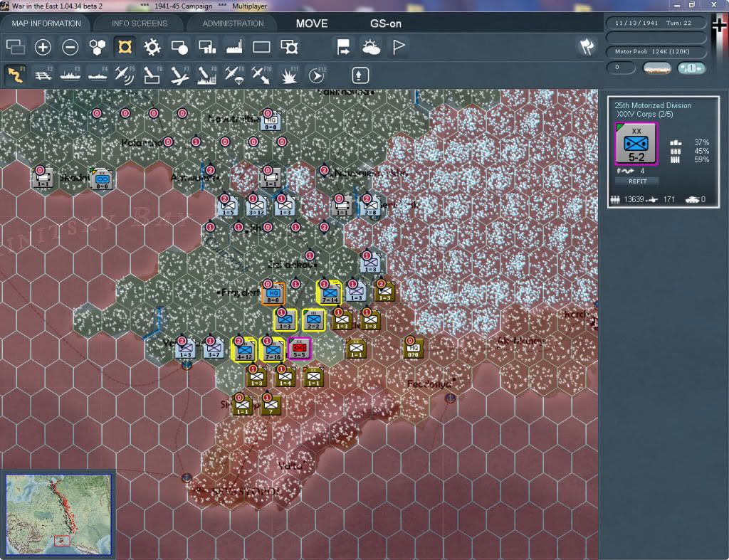Select the yellow-outlined 7=16 unit counter
The image size is (729, 560).
tap(273, 350)
